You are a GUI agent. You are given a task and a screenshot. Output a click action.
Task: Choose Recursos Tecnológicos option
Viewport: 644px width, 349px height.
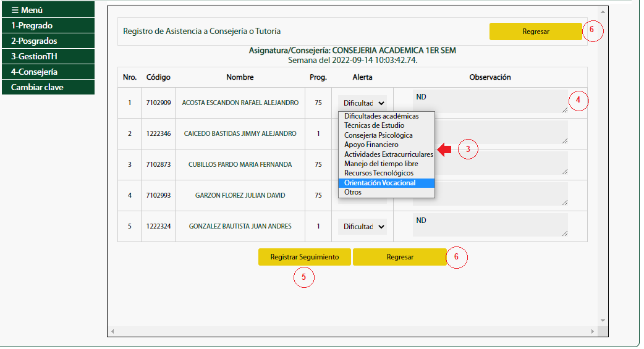click(x=386, y=174)
